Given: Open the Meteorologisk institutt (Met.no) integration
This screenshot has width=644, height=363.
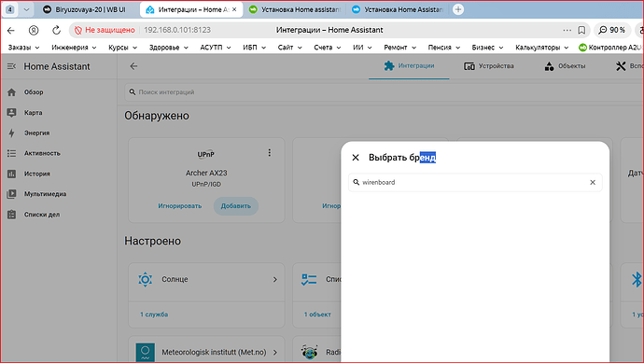Looking at the screenshot, I should point(206,352).
